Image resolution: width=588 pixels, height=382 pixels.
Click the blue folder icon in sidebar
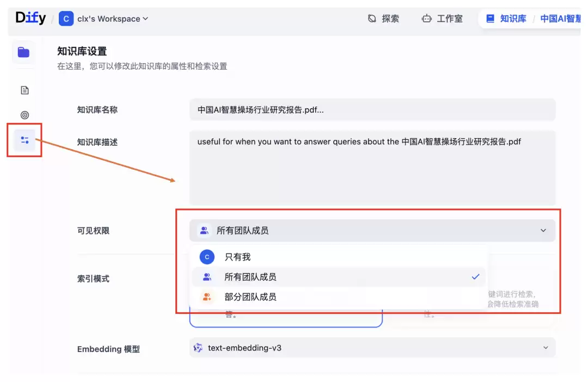23,52
